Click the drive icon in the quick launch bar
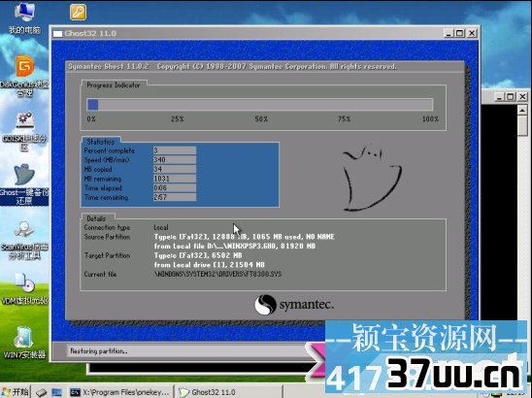The width and height of the screenshot is (532, 398). coord(42,392)
